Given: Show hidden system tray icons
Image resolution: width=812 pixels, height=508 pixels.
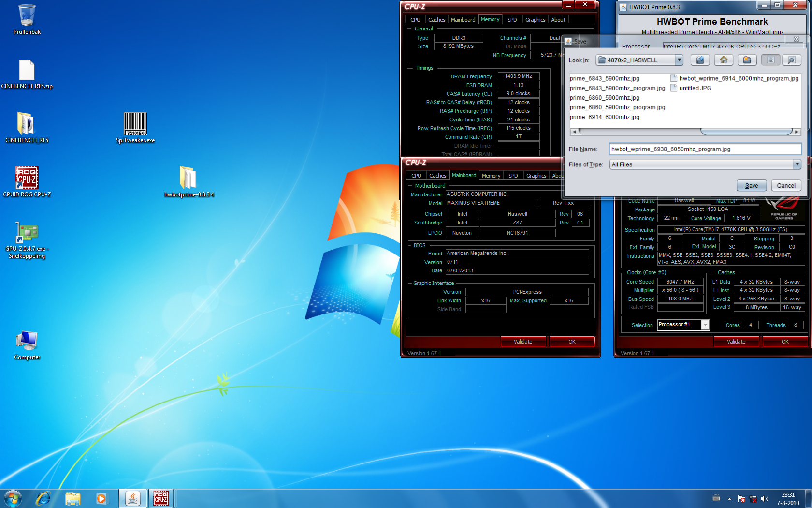Looking at the screenshot, I should [x=729, y=499].
